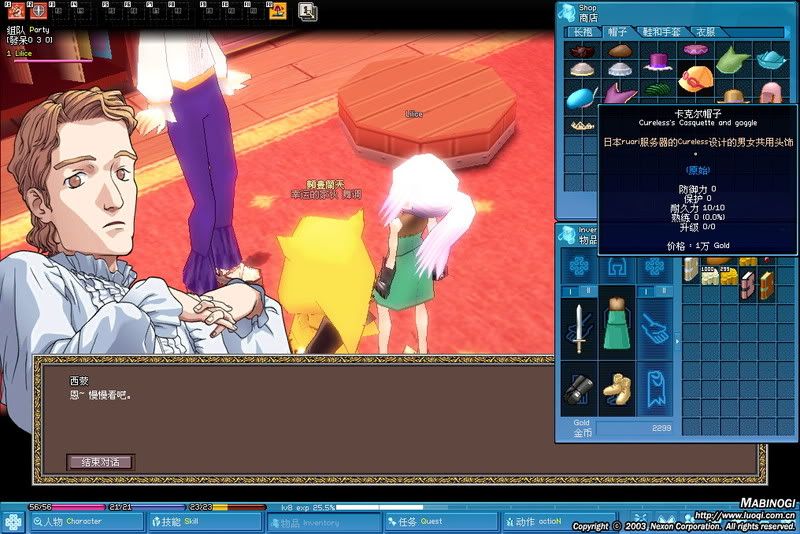
Task: Click the orange hotkey icon in top bar
Action: pos(278,12)
